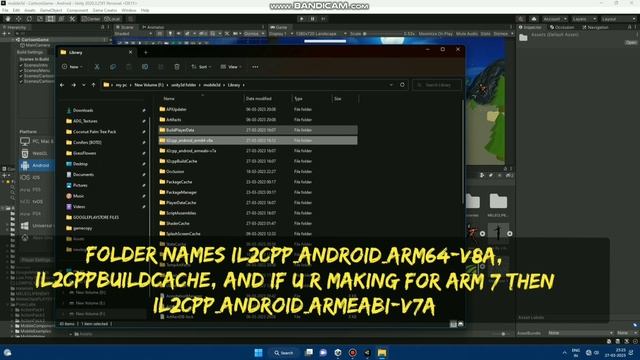The width and height of the screenshot is (640, 360).
Task: Click the Search Library input field
Action: [x=437, y=85]
